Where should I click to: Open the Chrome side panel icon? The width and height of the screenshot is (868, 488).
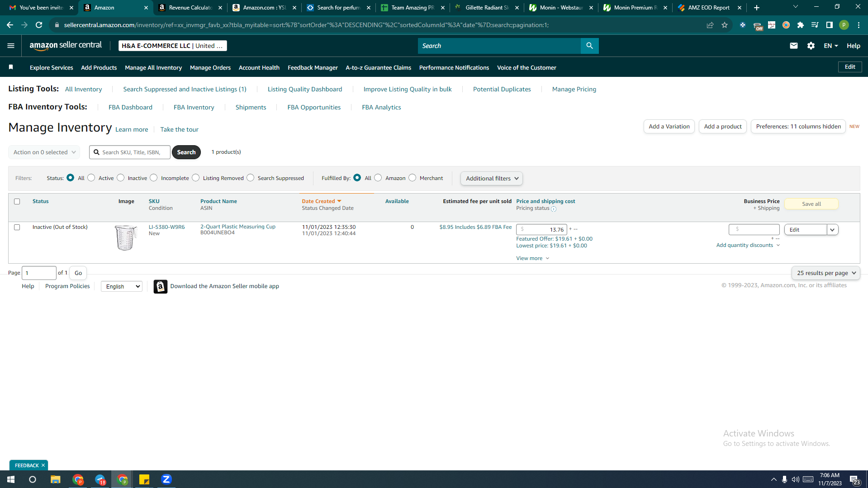(x=830, y=25)
